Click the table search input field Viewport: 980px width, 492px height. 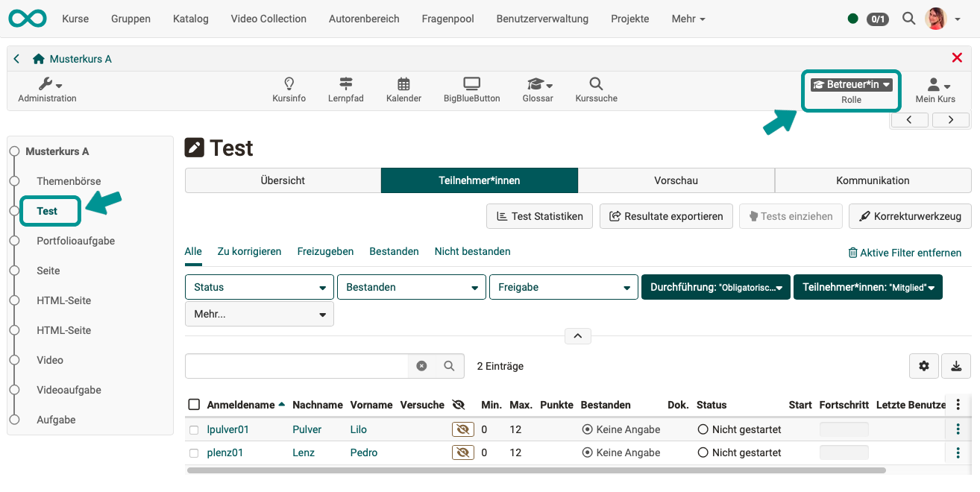(x=298, y=366)
